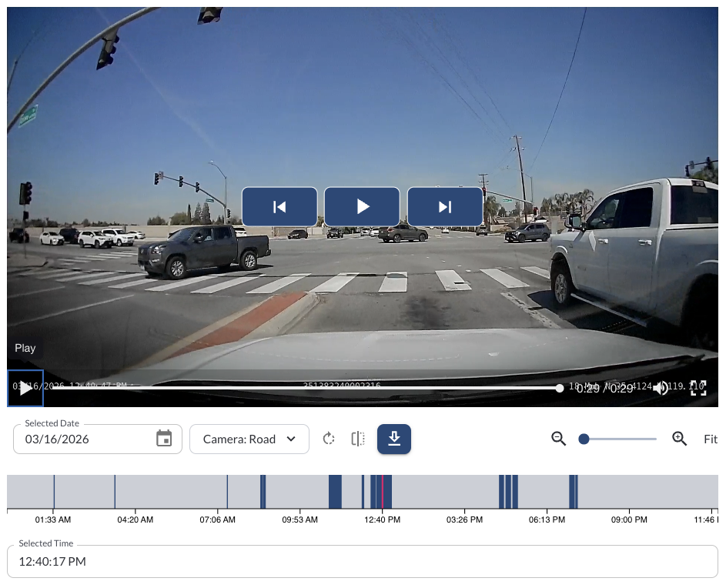Click the rotate video icon
This screenshot has width=726, height=588.
coord(329,439)
